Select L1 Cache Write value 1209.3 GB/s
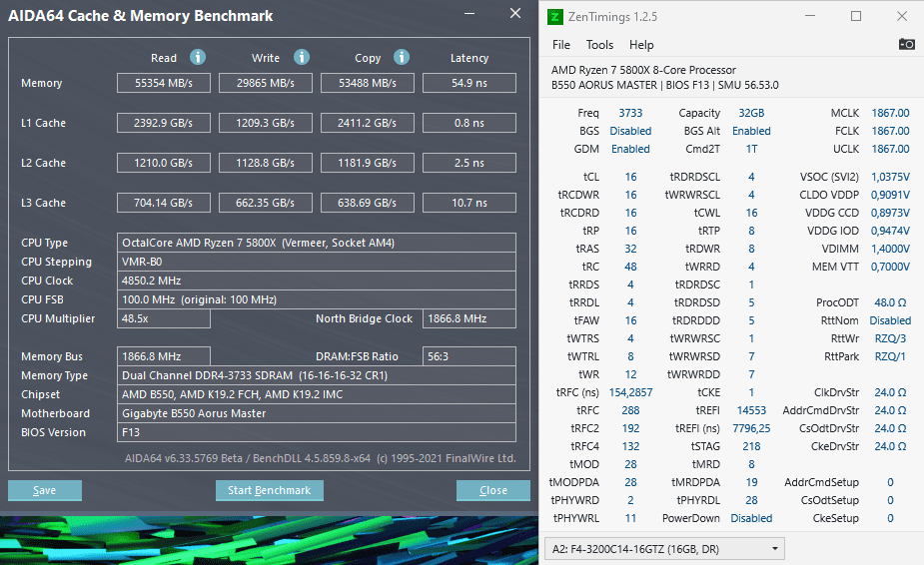 [x=266, y=123]
